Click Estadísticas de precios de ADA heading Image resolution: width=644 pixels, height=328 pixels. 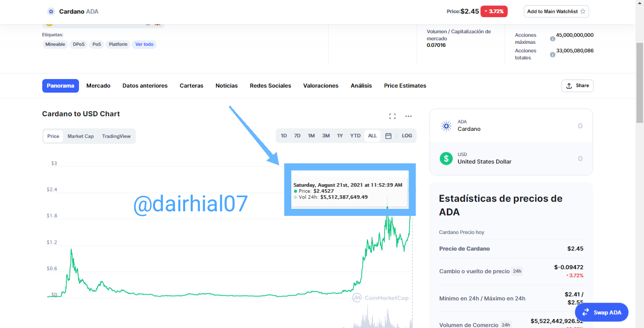[501, 205]
